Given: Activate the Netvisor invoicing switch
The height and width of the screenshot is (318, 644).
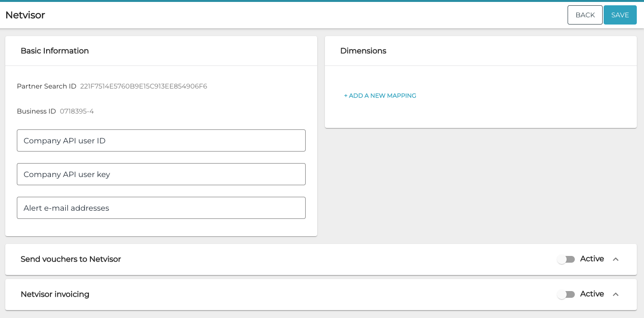Looking at the screenshot, I should tap(566, 294).
